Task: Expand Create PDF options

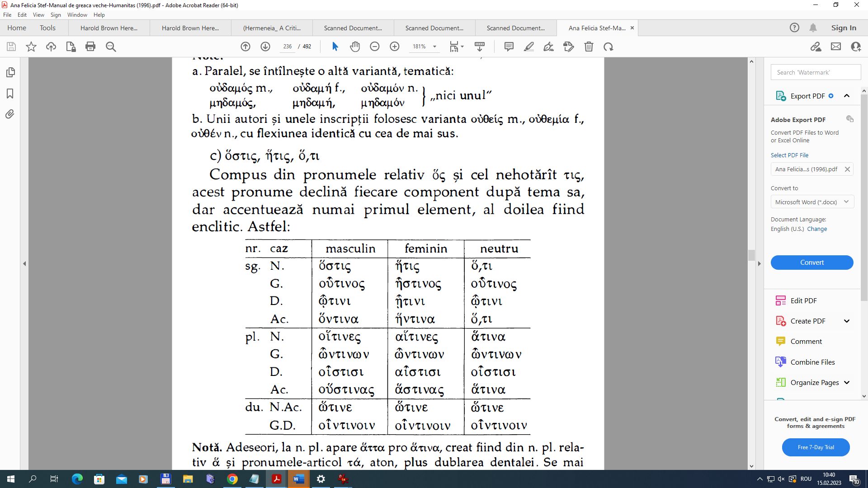Action: click(x=847, y=321)
